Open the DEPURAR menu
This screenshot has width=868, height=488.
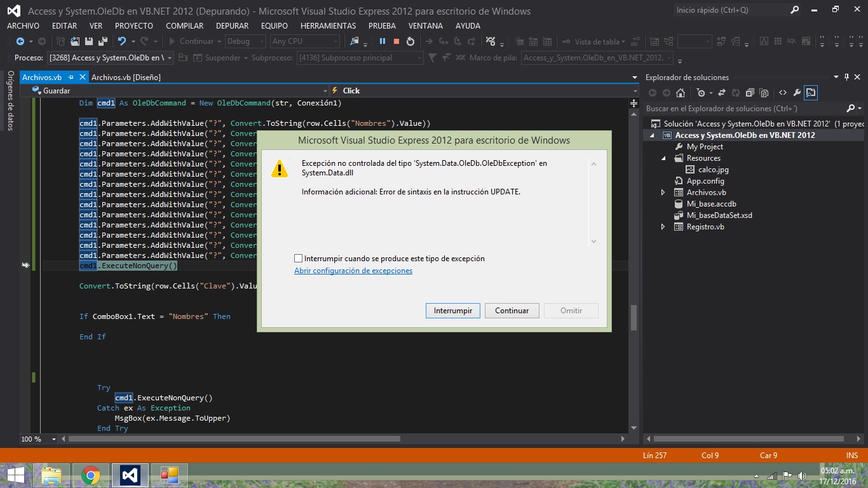coord(232,26)
